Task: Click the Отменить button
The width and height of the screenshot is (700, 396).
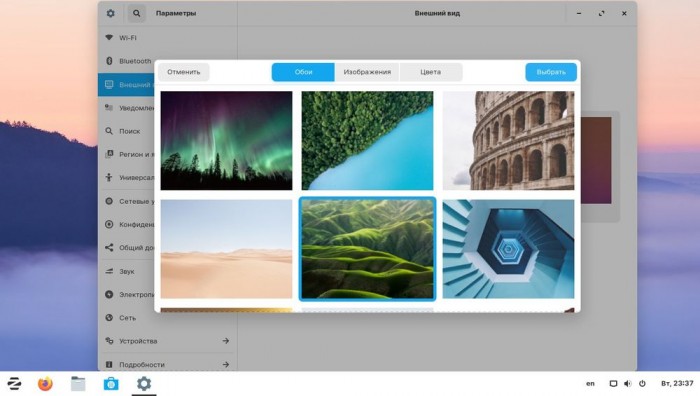Action: (183, 72)
